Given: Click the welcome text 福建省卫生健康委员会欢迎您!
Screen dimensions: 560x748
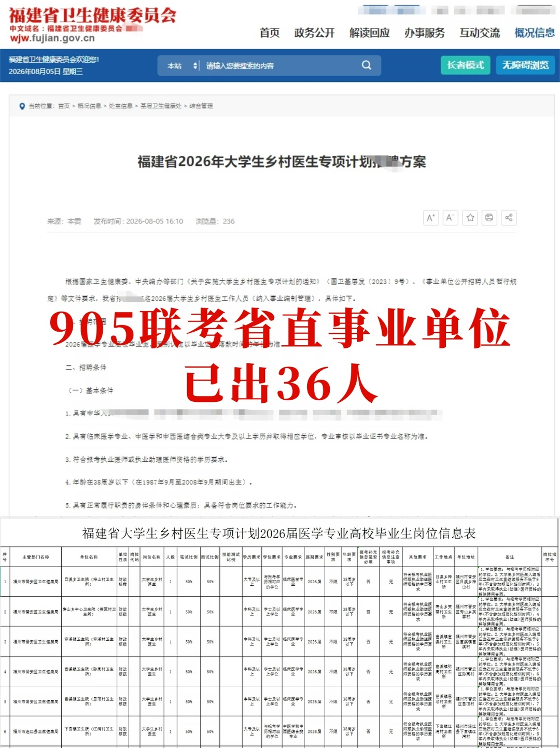Looking at the screenshot, I should coord(53,60).
